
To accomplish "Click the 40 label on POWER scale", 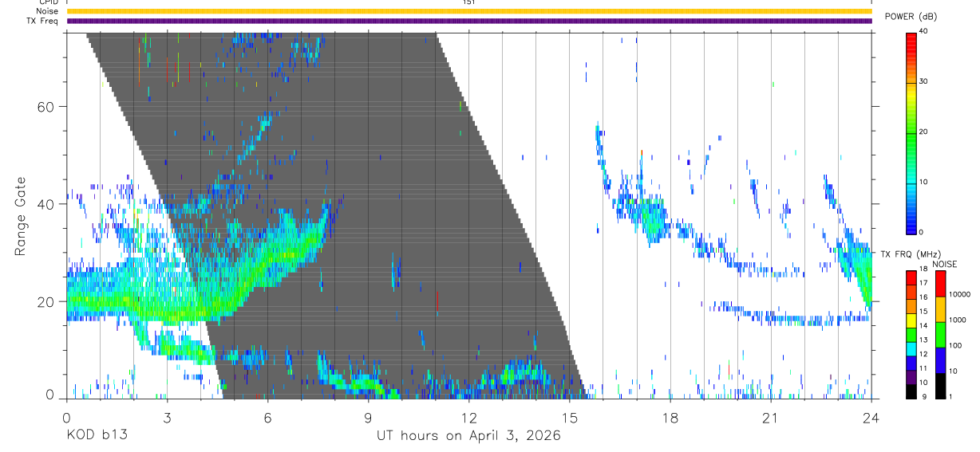I will tap(924, 31).
